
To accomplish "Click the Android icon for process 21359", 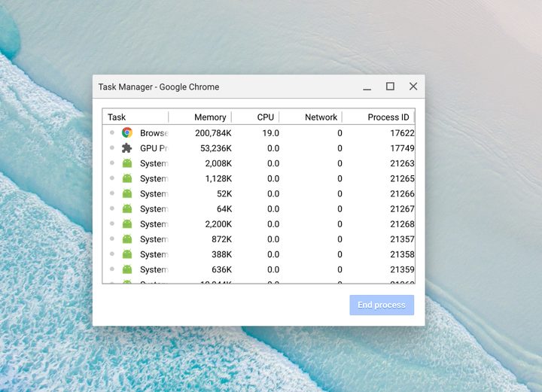I will pyautogui.click(x=127, y=269).
